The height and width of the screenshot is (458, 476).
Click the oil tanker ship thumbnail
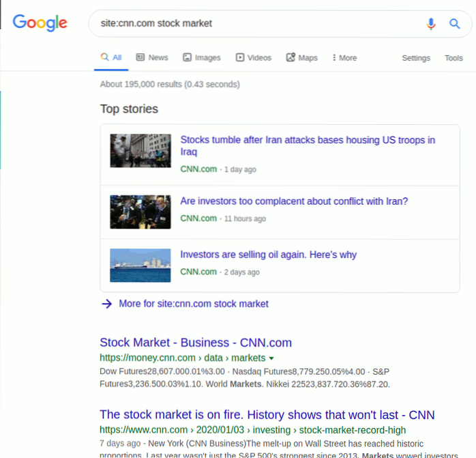click(140, 265)
